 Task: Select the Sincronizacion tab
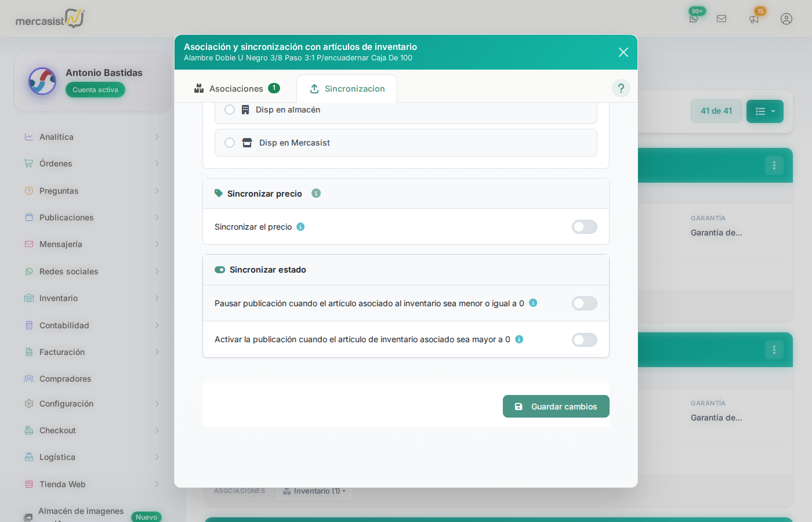[x=347, y=89]
